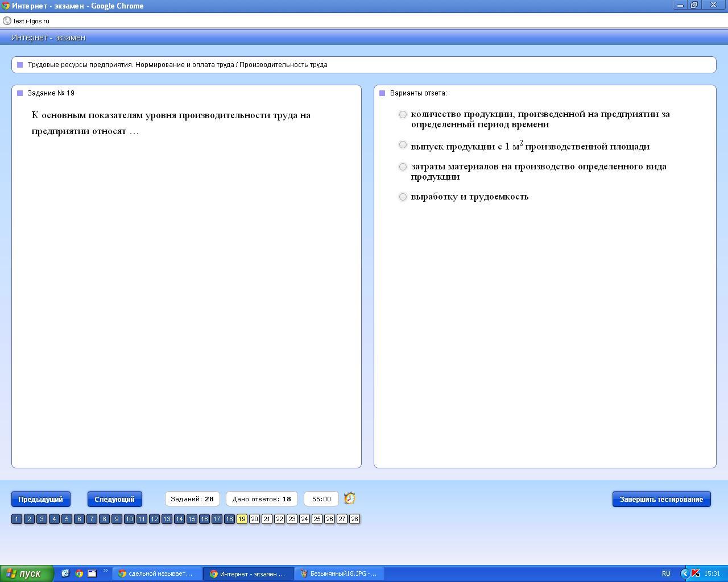Click the RU language indicator
The height and width of the screenshot is (582, 728).
[x=666, y=573]
